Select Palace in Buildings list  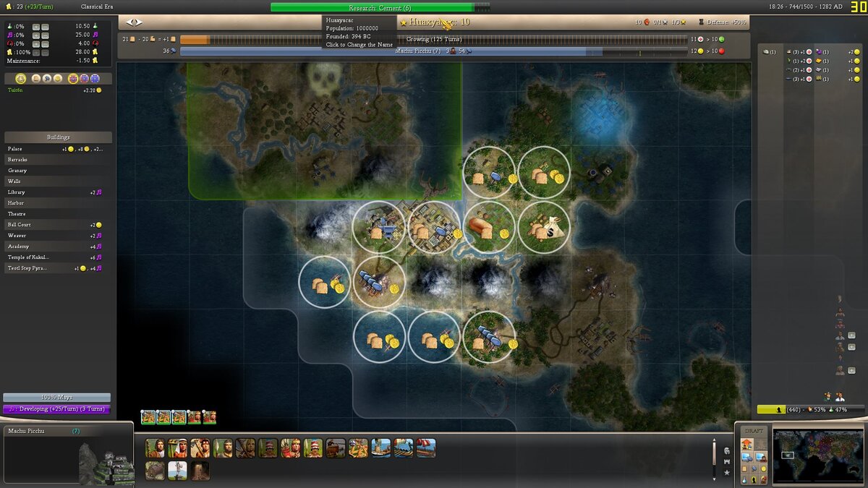(x=58, y=149)
